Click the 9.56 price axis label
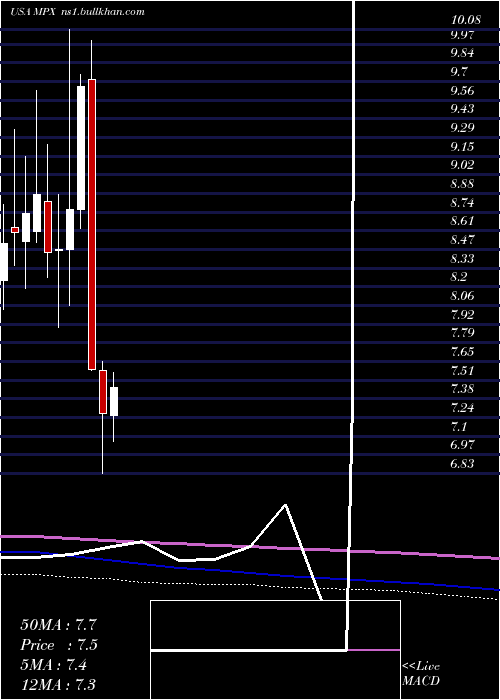 point(462,91)
